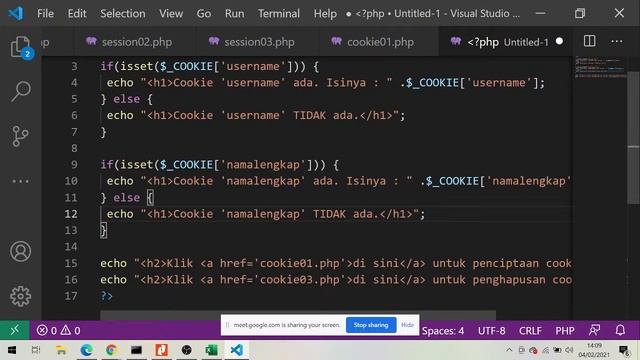Click the closing ?> PHP tag
The width and height of the screenshot is (640, 360).
pyautogui.click(x=107, y=296)
